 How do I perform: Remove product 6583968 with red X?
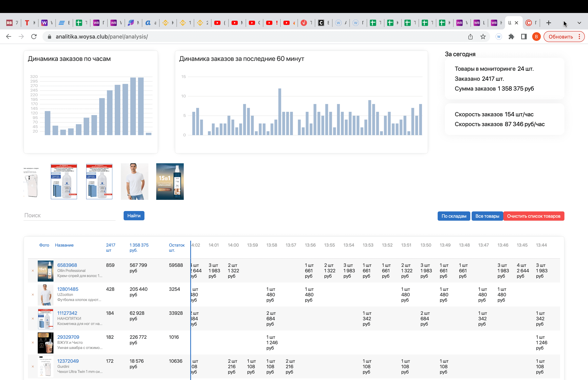pyautogui.click(x=33, y=271)
